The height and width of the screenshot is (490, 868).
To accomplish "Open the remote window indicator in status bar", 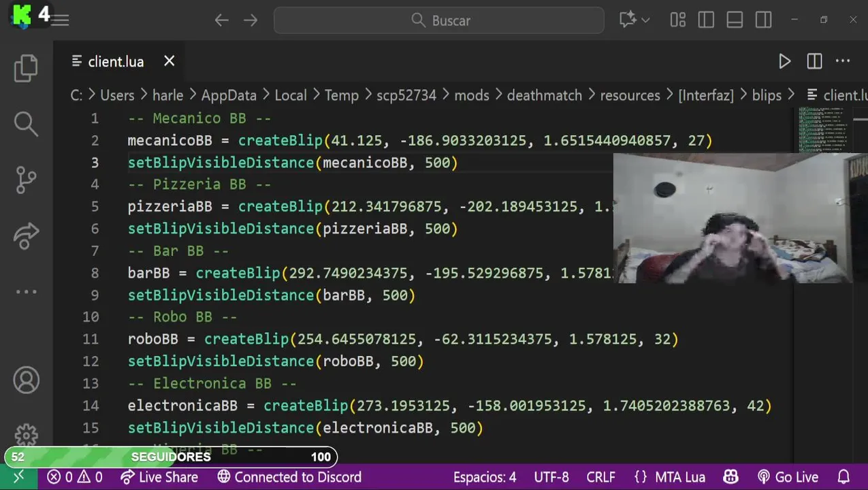I will pyautogui.click(x=19, y=477).
